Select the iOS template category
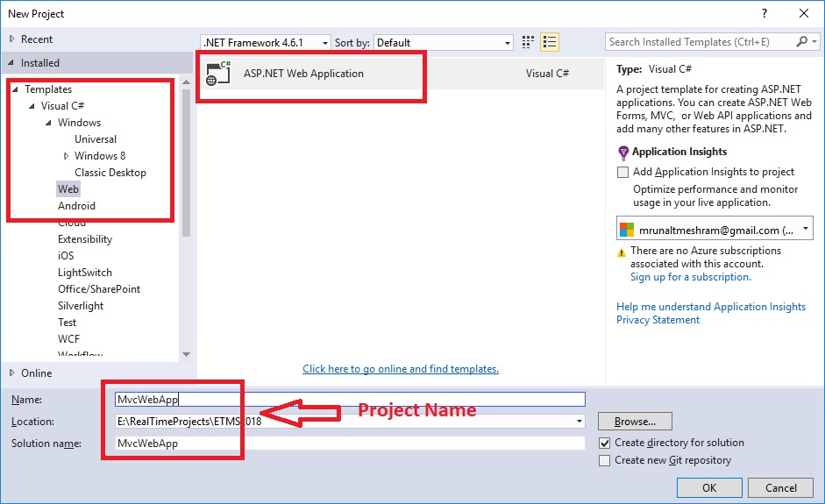Screen dimensions: 825x504 pos(66,256)
